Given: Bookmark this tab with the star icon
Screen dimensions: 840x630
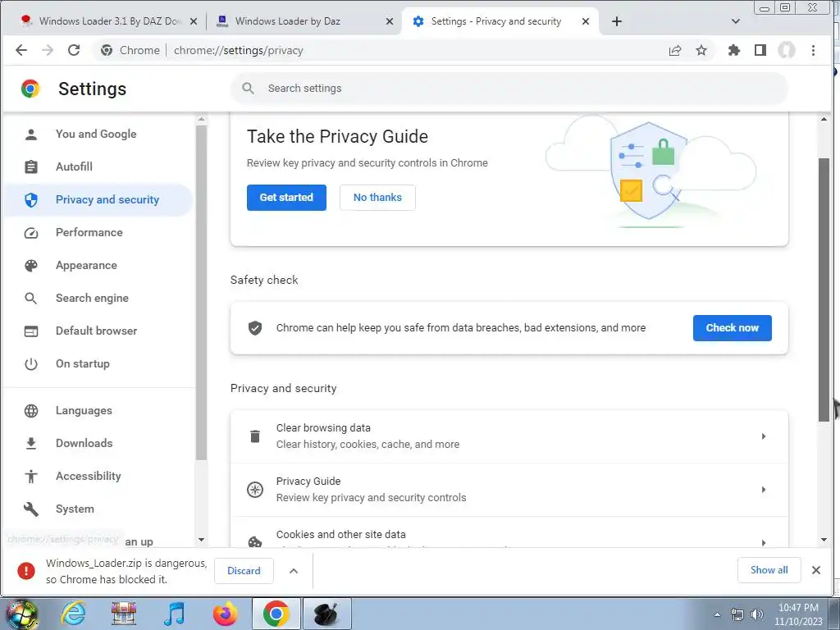Looking at the screenshot, I should point(701,50).
